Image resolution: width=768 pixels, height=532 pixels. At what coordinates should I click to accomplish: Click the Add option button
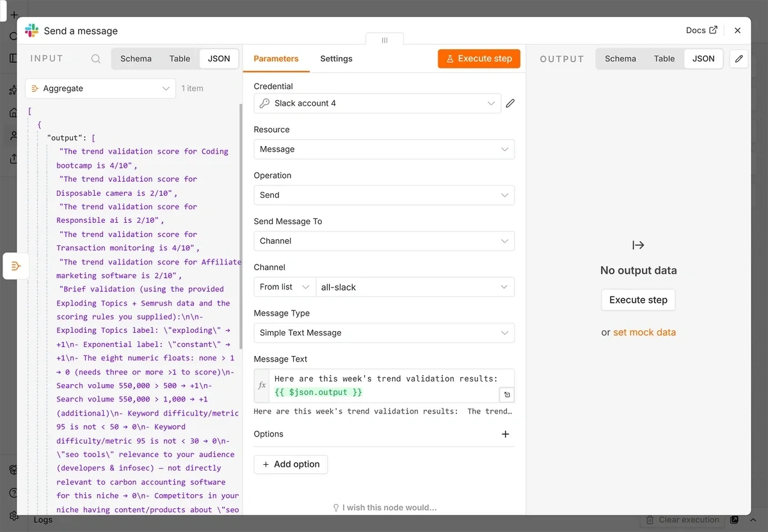point(291,464)
